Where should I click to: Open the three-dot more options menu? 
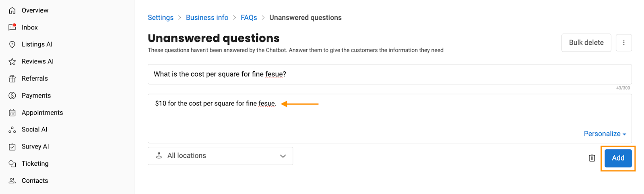(x=624, y=43)
